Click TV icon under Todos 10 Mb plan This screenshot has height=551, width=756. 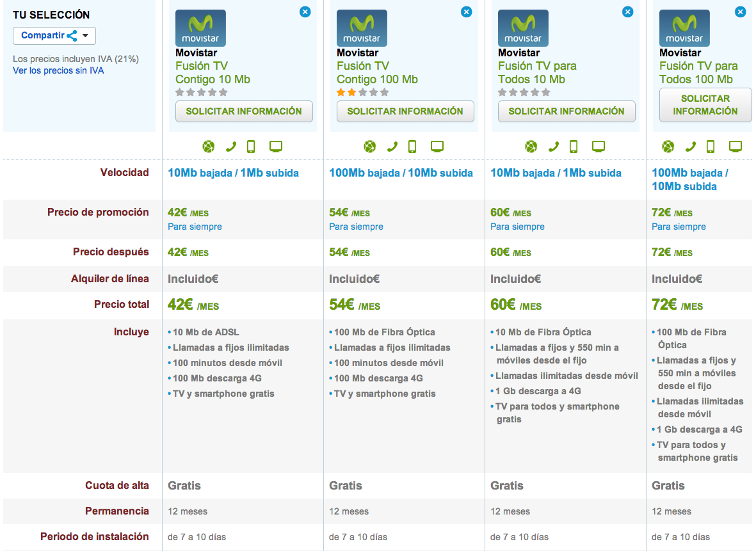coord(599,147)
